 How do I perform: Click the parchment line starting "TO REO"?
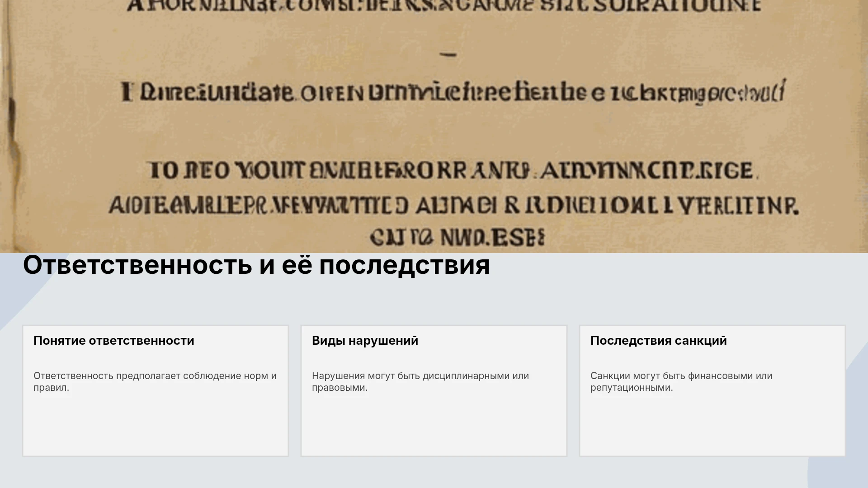point(453,171)
